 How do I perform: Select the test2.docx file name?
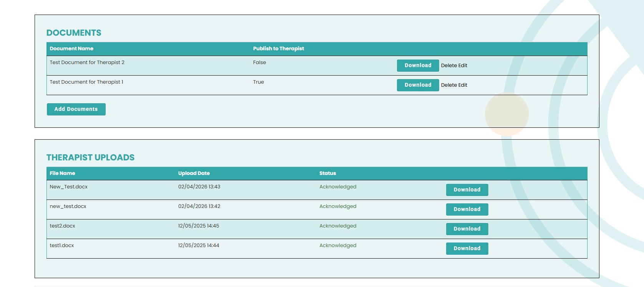point(62,226)
